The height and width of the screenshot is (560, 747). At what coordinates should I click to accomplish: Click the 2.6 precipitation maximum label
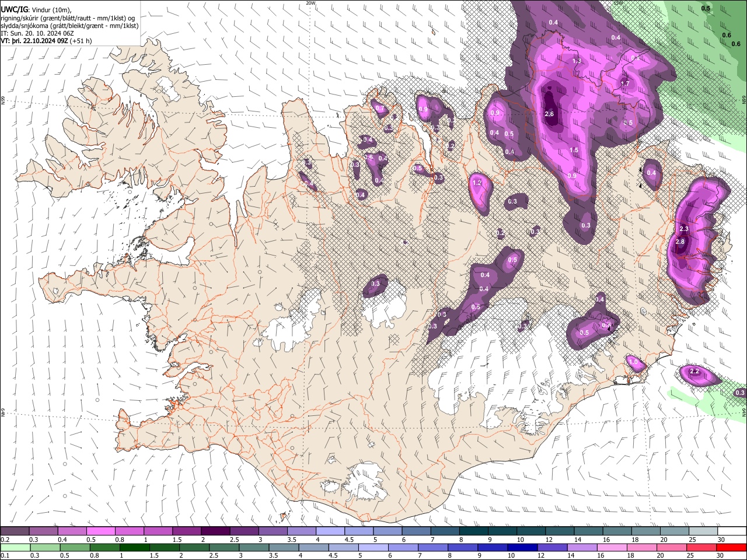(549, 114)
